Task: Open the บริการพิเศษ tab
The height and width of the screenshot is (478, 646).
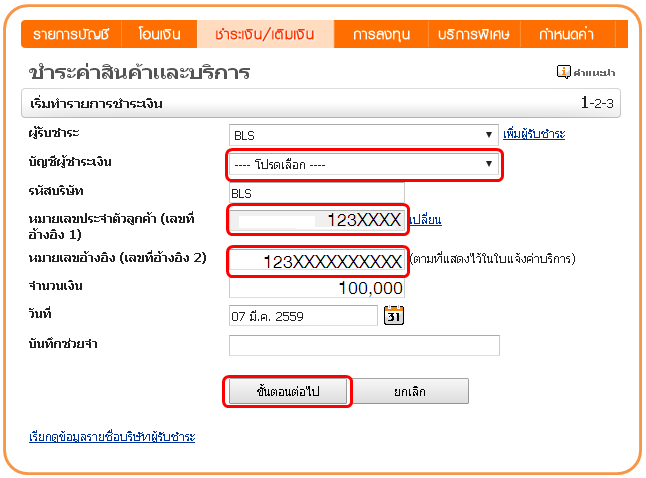Action: click(x=474, y=34)
